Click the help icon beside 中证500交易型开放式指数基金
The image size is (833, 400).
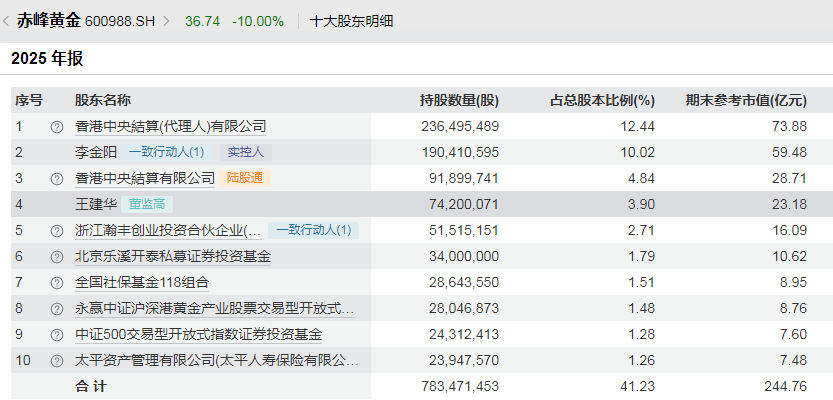click(57, 334)
